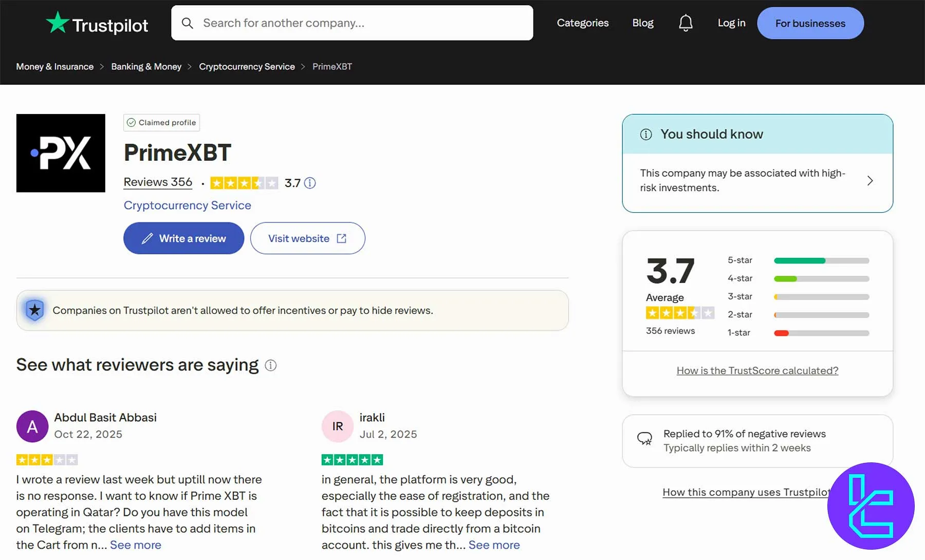
Task: Click the Trustpilot star logo
Action: pyautogui.click(x=58, y=23)
